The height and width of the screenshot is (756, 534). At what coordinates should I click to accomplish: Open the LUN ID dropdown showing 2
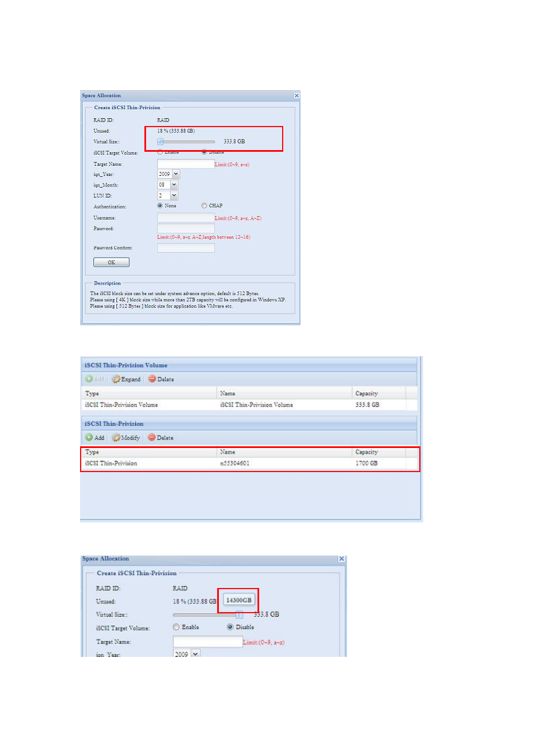pos(174,195)
